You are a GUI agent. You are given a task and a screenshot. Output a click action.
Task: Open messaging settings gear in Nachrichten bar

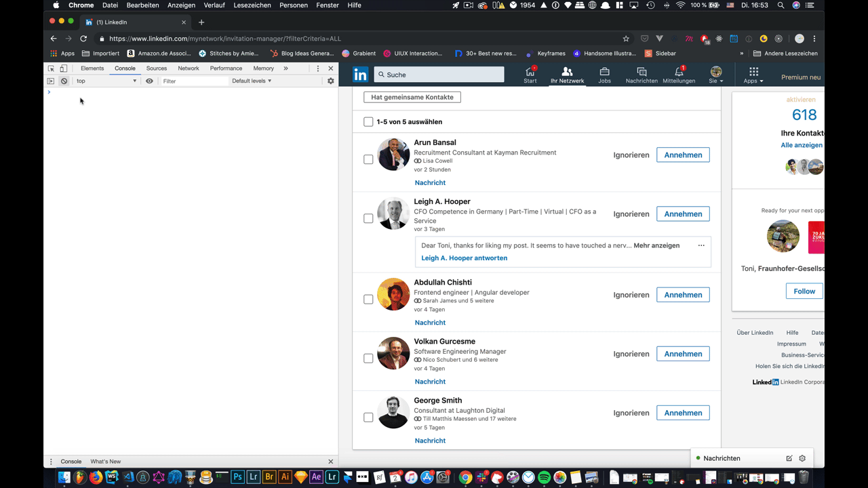pos(802,458)
